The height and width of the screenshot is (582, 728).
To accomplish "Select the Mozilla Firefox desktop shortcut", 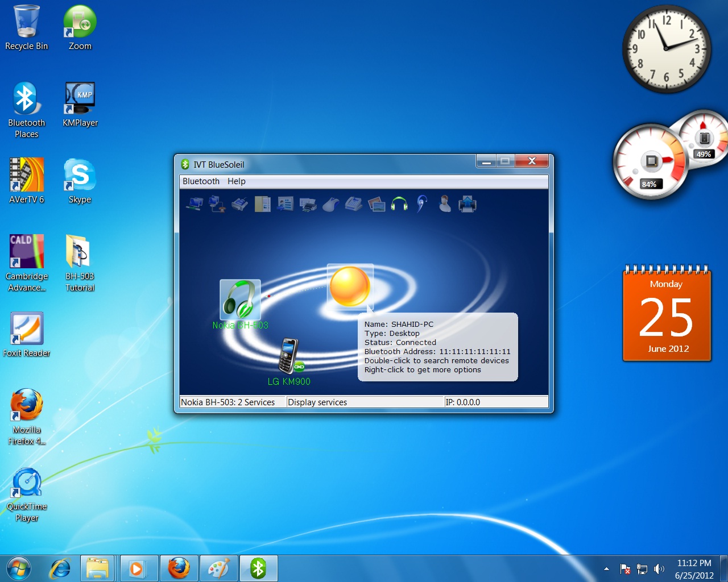I will tap(26, 417).
